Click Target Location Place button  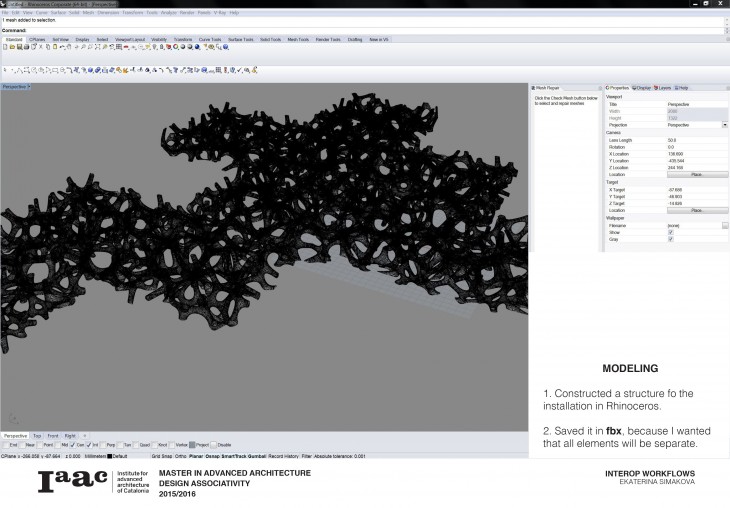pos(697,210)
